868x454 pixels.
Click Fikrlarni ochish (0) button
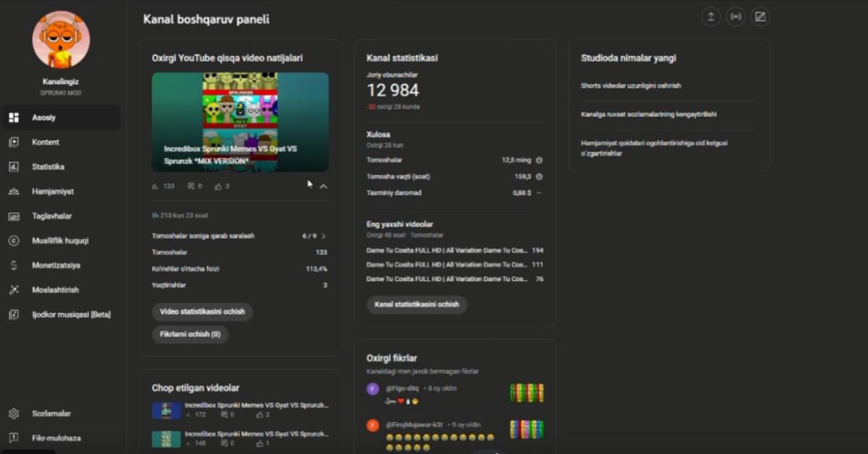[190, 335]
